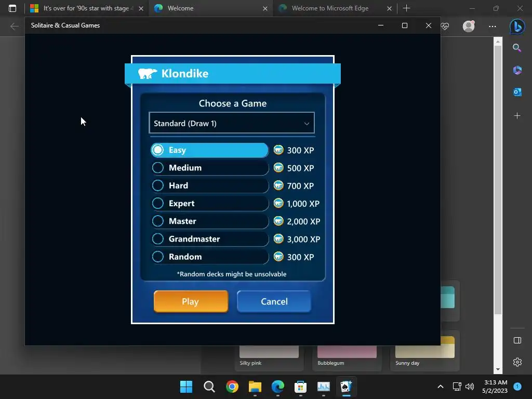Select the Medium difficulty option

(x=209, y=168)
